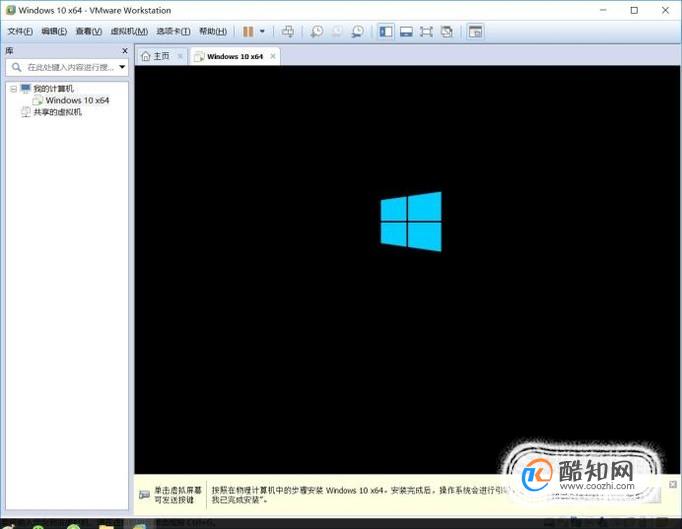
Task: Toggle the thumbnail bar view
Action: tap(406, 32)
